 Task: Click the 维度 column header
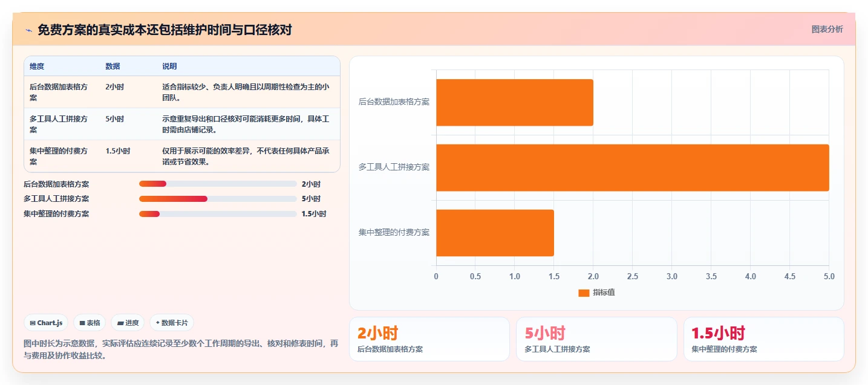37,66
